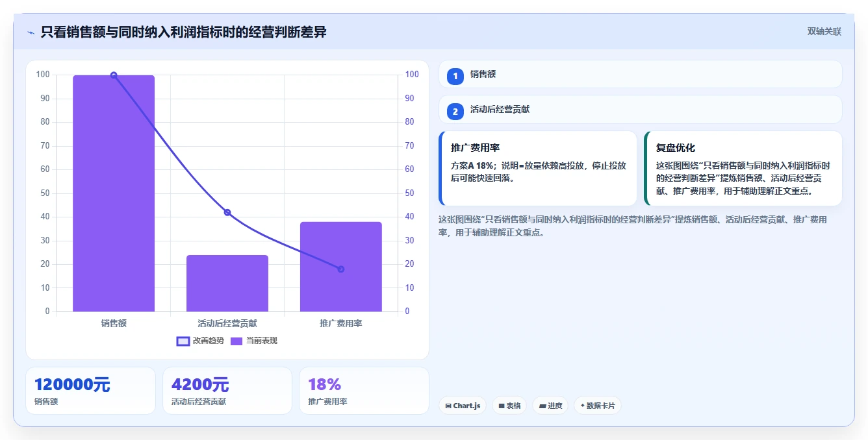Viewport: 868px width, 440px height.
Task: Click the Chart.js tag
Action: coord(463,406)
